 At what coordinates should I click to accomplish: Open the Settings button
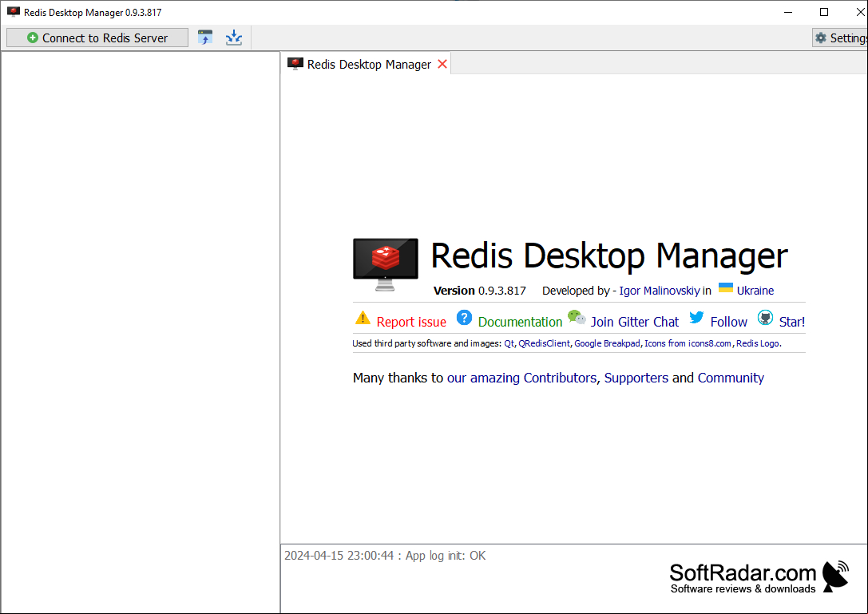(x=840, y=38)
